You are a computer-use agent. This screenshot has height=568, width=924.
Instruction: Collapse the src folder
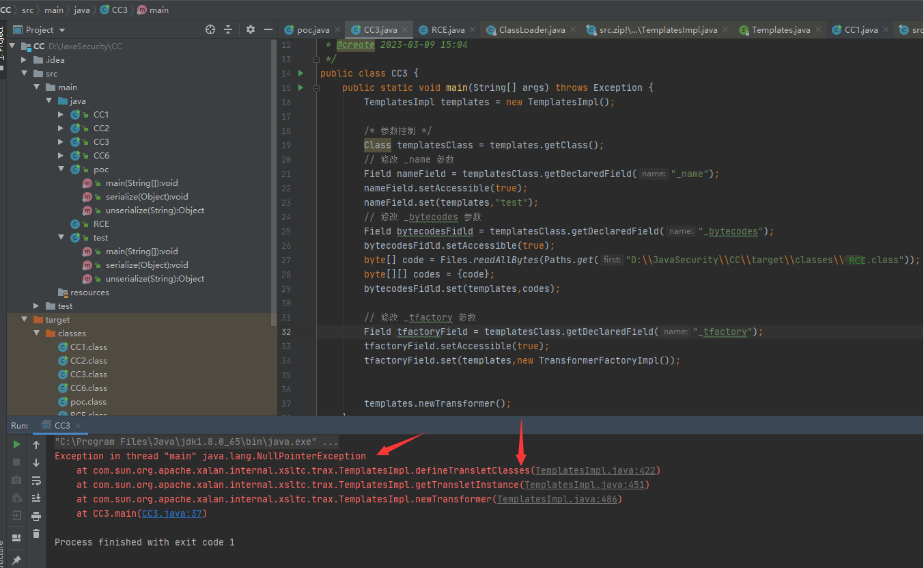click(x=25, y=74)
